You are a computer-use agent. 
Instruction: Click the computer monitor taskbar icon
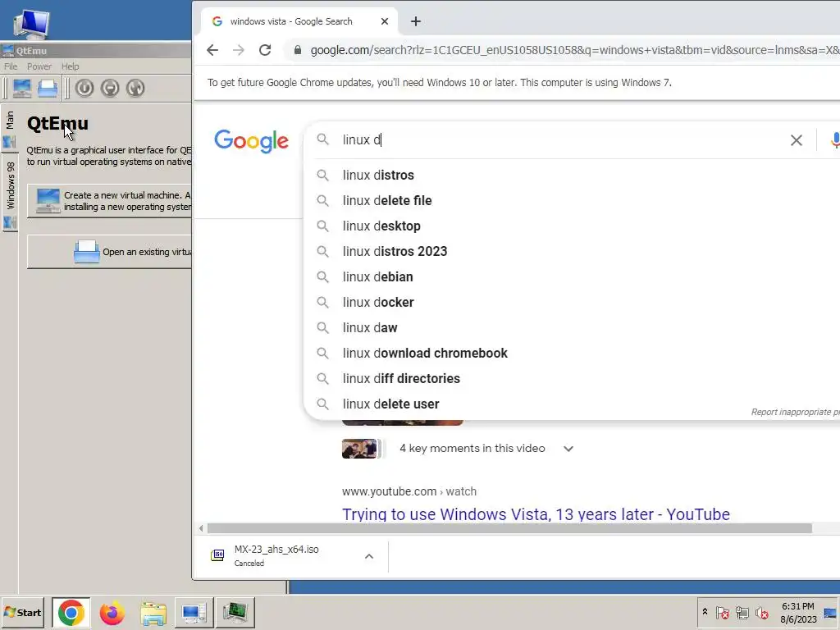click(194, 613)
